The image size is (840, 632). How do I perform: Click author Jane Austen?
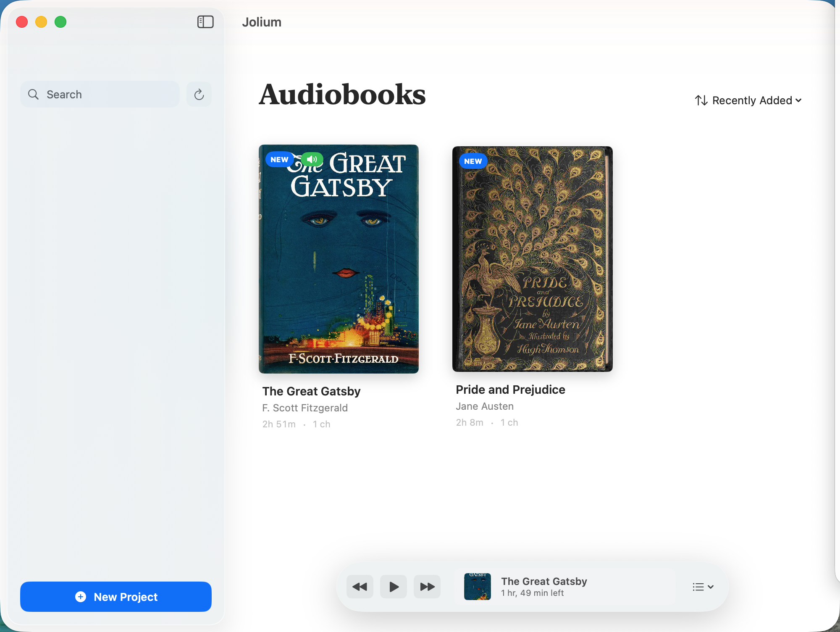(x=485, y=406)
